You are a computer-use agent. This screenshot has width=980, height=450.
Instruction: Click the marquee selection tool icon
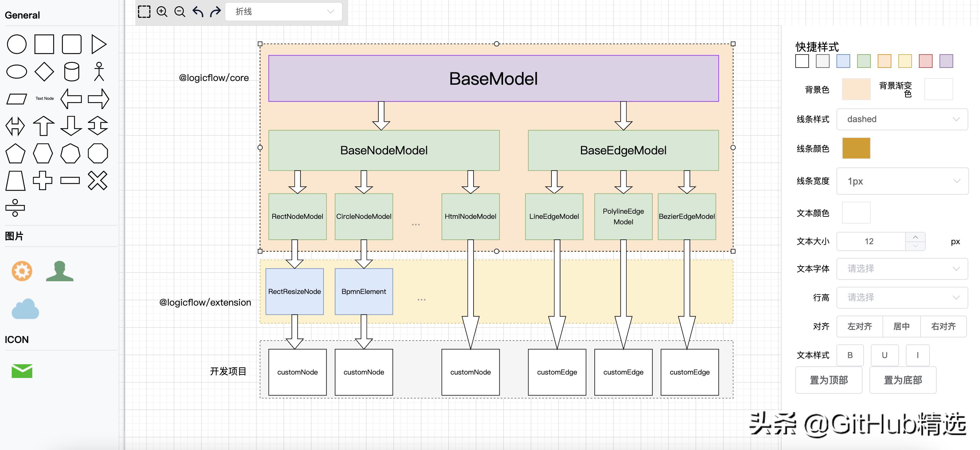[x=144, y=12]
